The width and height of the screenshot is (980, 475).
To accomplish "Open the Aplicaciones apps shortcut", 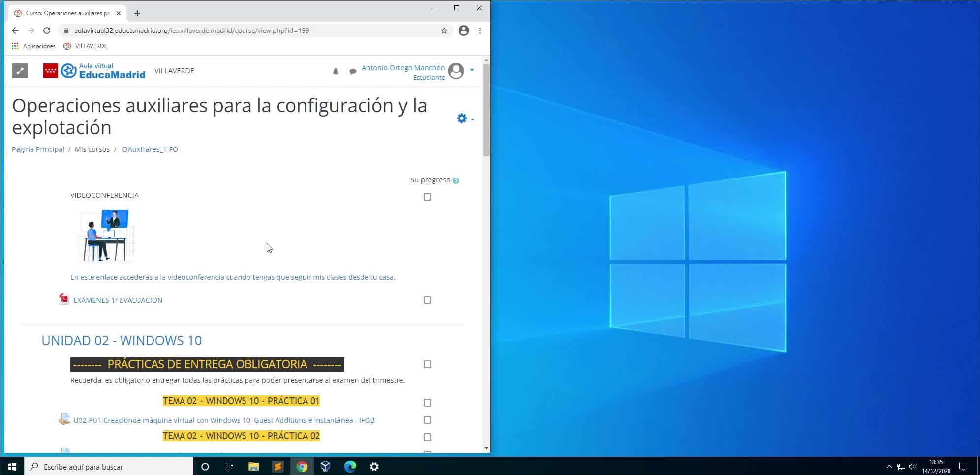I will point(33,46).
